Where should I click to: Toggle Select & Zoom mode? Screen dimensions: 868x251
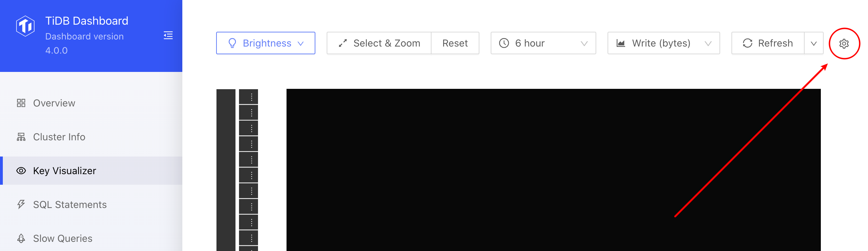[379, 43]
